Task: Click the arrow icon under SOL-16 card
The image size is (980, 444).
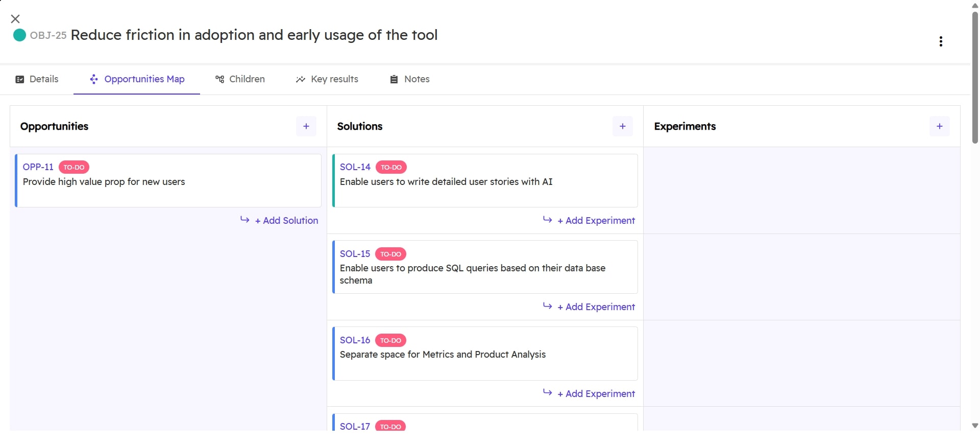Action: pyautogui.click(x=548, y=392)
